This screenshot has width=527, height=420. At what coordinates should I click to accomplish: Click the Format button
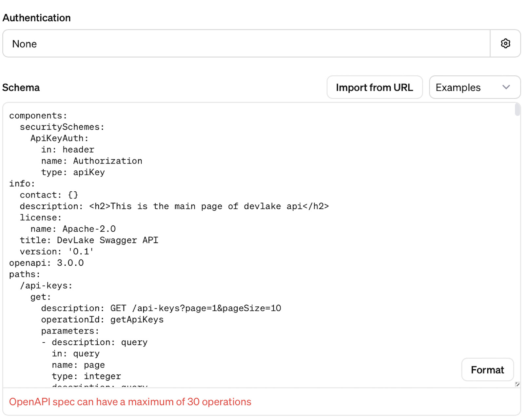[487, 370]
